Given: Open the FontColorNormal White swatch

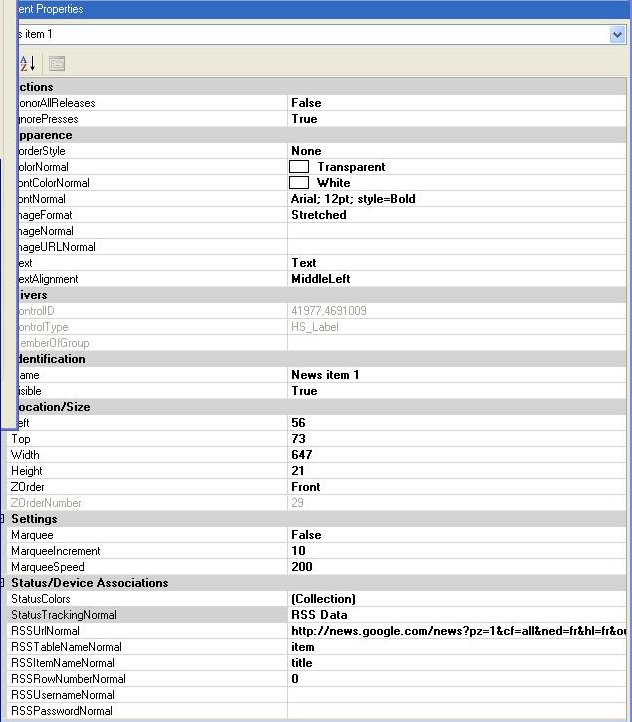Looking at the screenshot, I should (x=299, y=183).
